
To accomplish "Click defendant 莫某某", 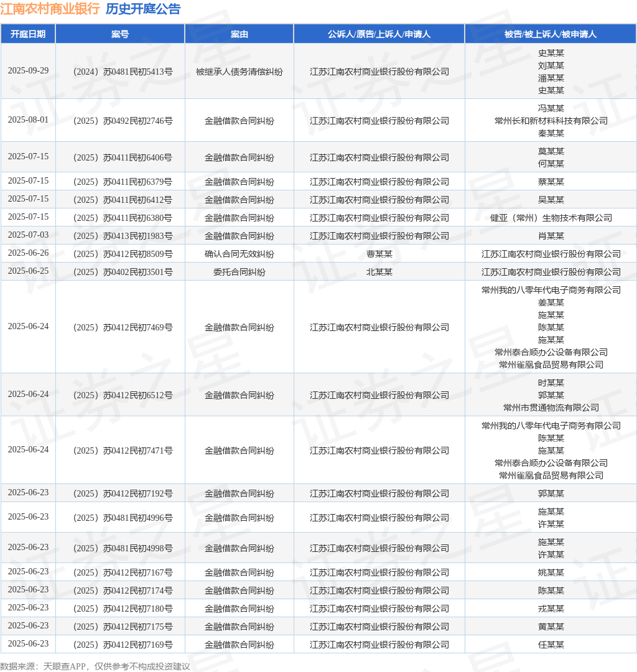I will (x=551, y=151).
